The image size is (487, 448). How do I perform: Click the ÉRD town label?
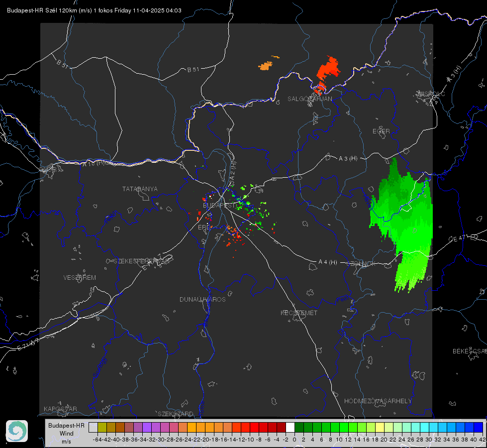pos(204,227)
